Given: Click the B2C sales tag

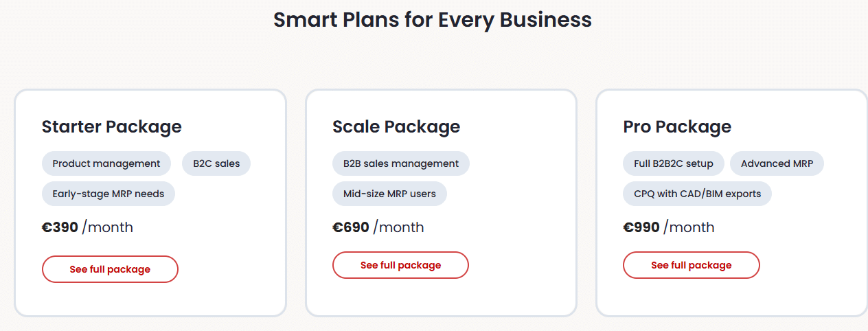Looking at the screenshot, I should [216, 163].
